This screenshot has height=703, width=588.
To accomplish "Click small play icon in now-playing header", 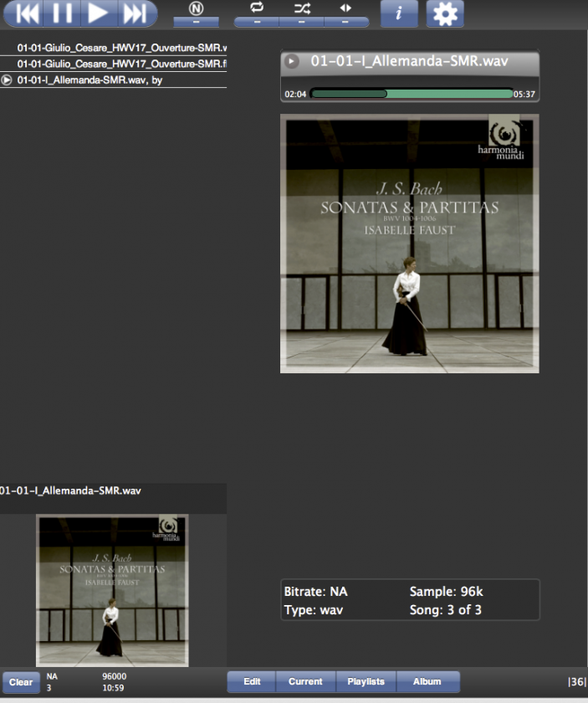I will click(x=292, y=61).
